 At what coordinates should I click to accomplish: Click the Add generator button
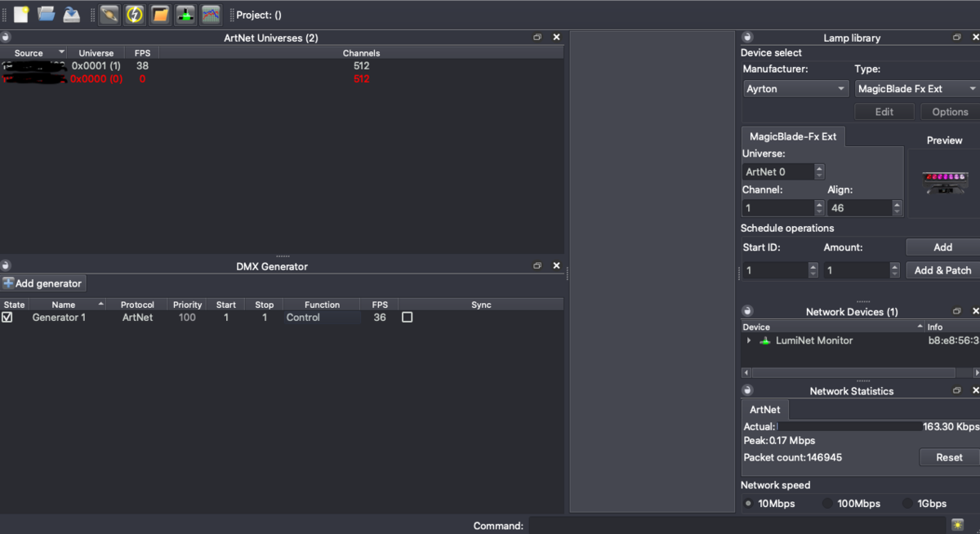tap(43, 283)
